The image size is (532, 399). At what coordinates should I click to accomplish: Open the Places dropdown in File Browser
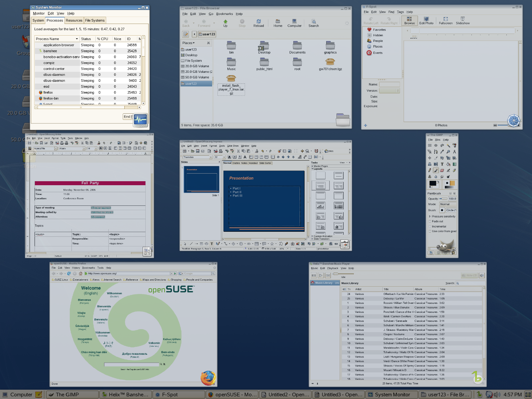coord(189,43)
